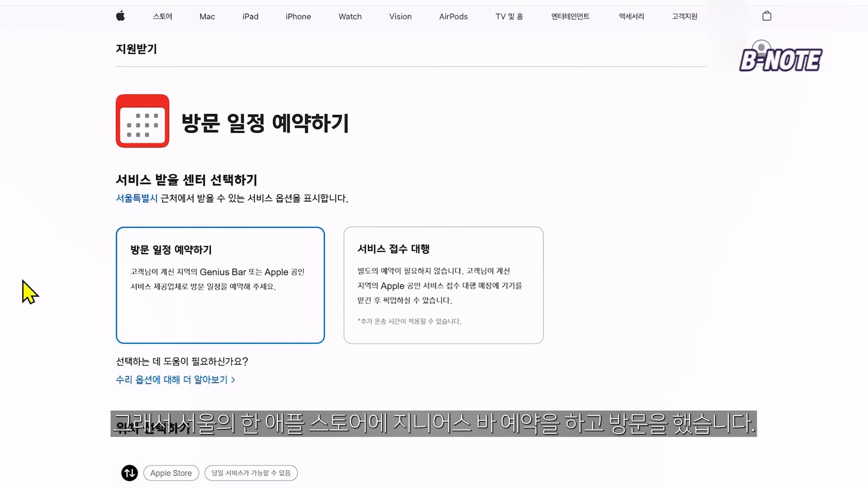Click the 방문 일정 예약하기 page title

265,123
